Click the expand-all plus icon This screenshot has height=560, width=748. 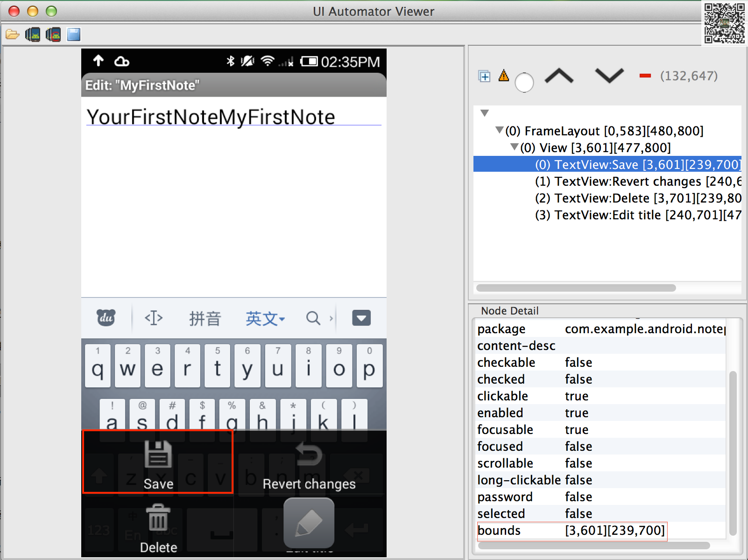click(x=485, y=76)
